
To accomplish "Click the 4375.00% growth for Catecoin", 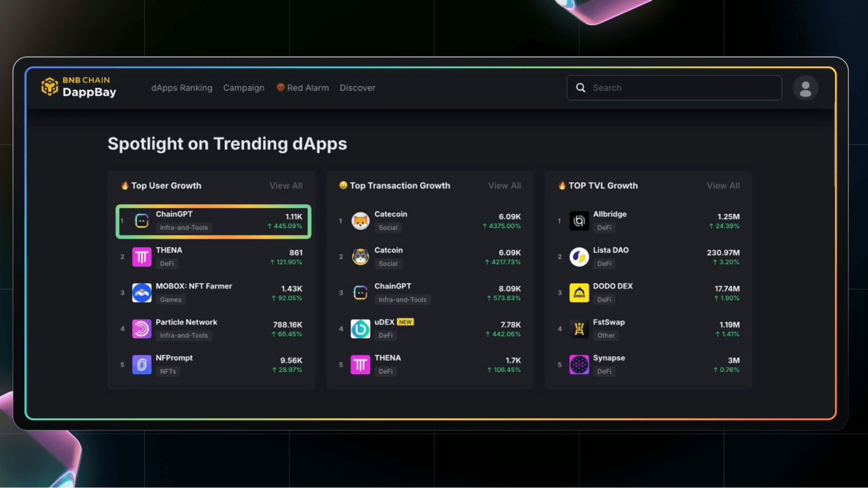I will 502,226.
